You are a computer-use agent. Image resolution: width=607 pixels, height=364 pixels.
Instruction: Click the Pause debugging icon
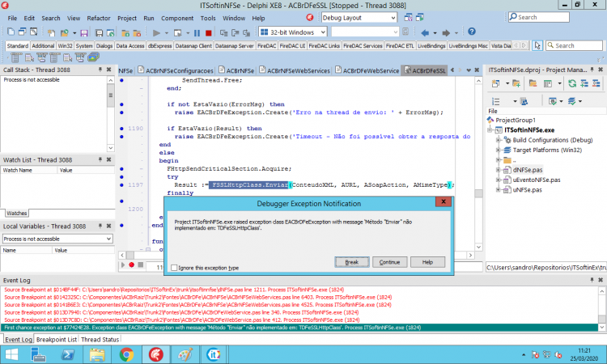point(197,33)
